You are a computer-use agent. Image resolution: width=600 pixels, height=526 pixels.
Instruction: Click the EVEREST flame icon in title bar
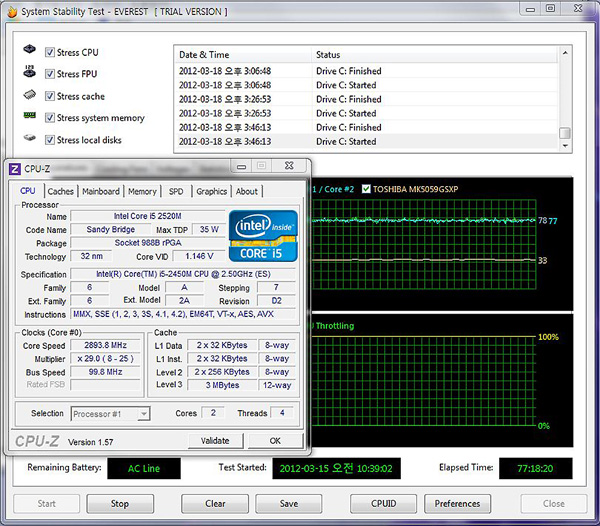12,12
